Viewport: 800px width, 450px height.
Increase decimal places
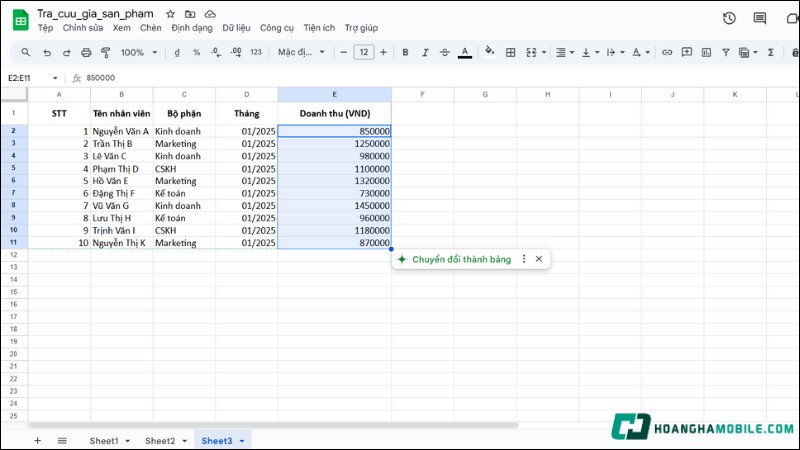(236, 52)
